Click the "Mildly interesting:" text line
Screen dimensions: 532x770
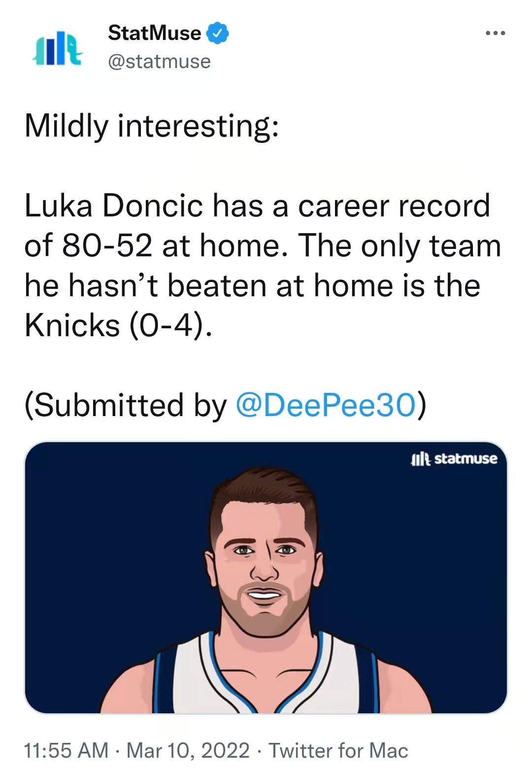(152, 126)
